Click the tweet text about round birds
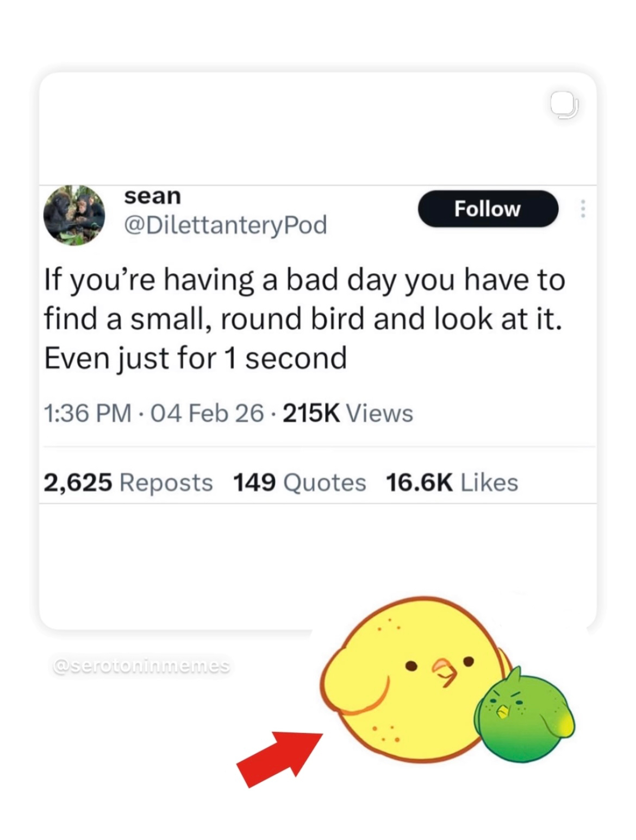This screenshot has width=636, height=840. pos(304,319)
